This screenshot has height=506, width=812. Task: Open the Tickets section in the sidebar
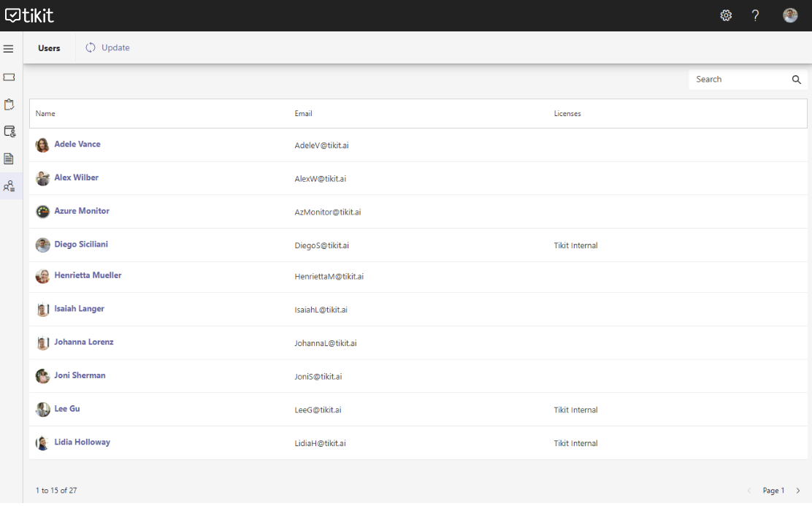[9, 77]
